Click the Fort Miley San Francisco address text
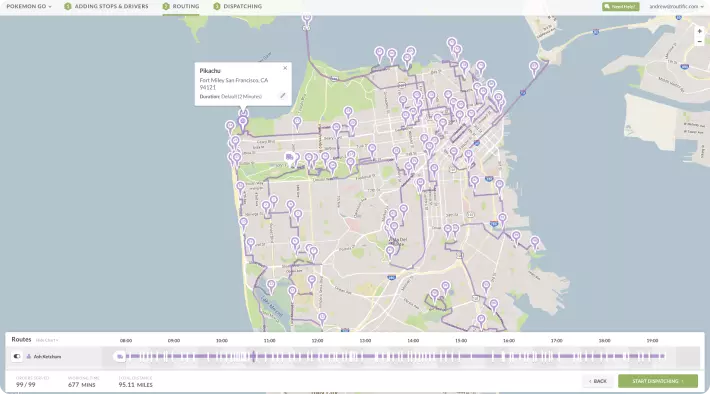Viewport: 710px width, 394px height. 234,84
